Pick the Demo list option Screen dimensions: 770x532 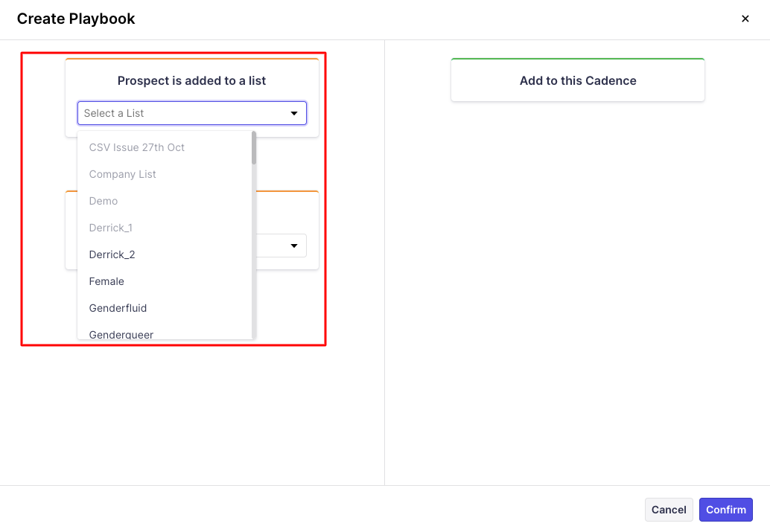104,201
